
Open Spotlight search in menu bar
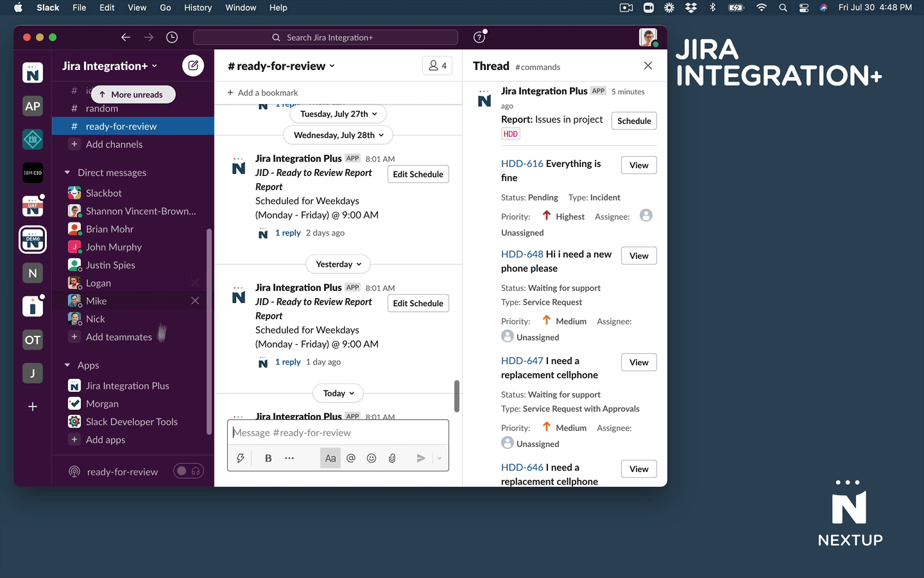(783, 8)
